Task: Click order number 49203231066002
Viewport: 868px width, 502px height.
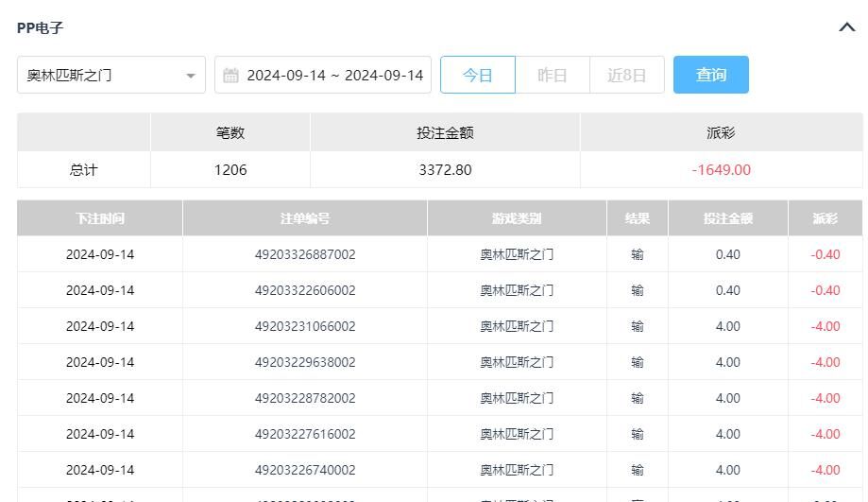Action: [305, 326]
